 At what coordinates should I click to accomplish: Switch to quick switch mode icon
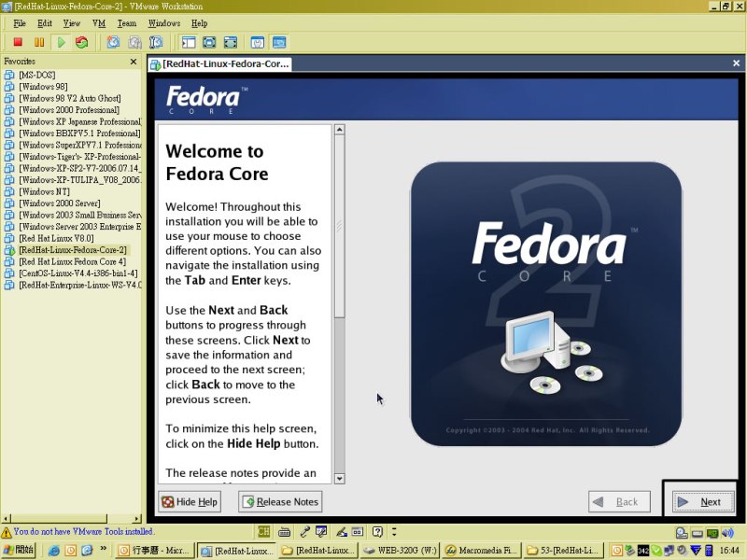[209, 42]
